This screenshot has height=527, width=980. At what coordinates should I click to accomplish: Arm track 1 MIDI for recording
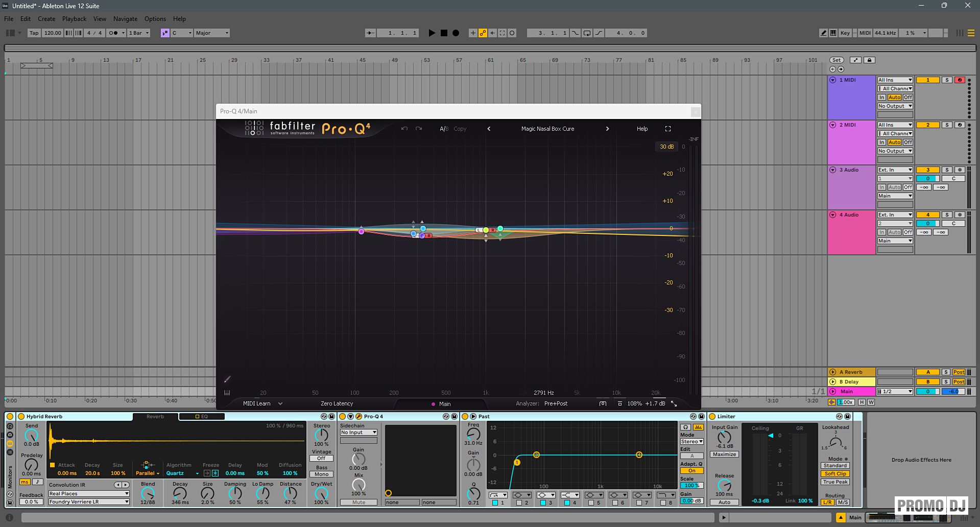960,80
